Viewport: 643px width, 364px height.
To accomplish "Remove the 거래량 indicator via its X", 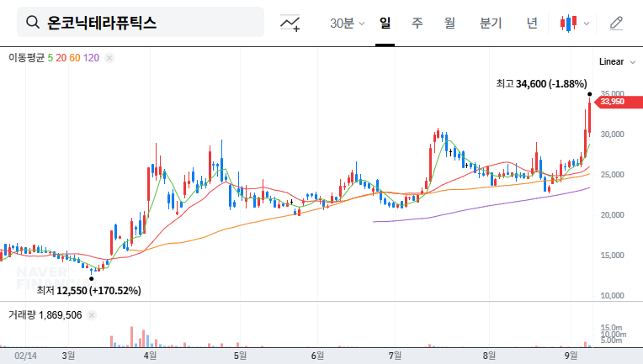I will 92,315.
